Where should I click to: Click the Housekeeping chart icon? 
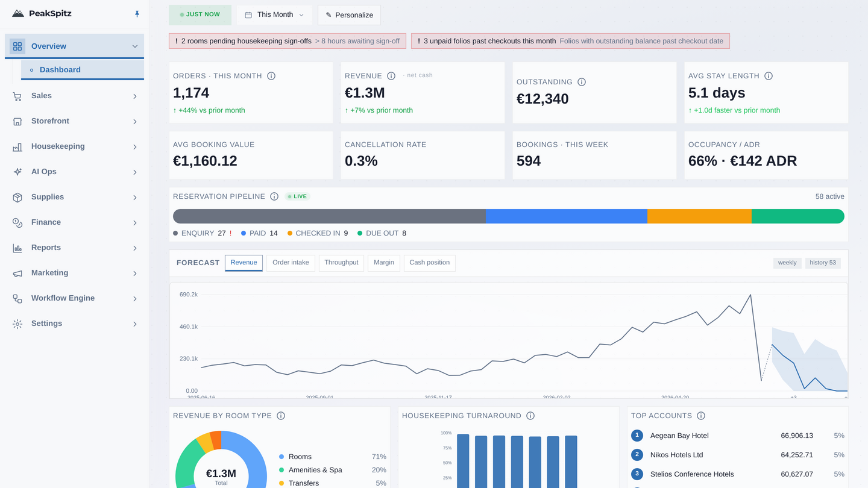[17, 146]
